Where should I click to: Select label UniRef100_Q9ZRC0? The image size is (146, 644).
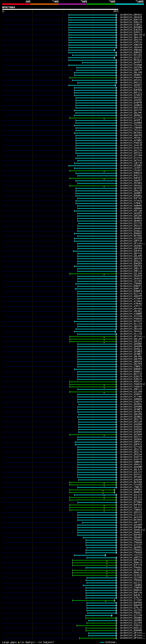[x=131, y=85]
